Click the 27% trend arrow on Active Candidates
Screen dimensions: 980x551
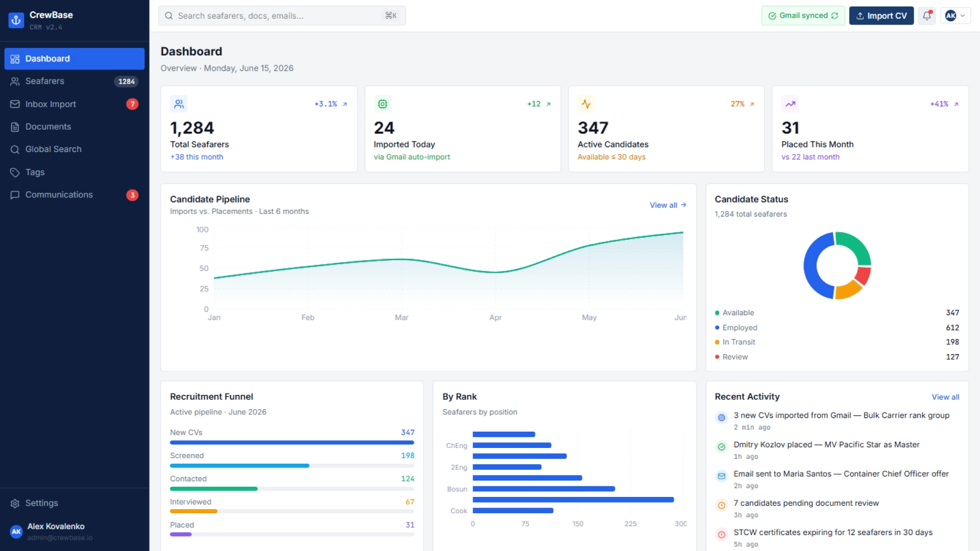coord(752,104)
